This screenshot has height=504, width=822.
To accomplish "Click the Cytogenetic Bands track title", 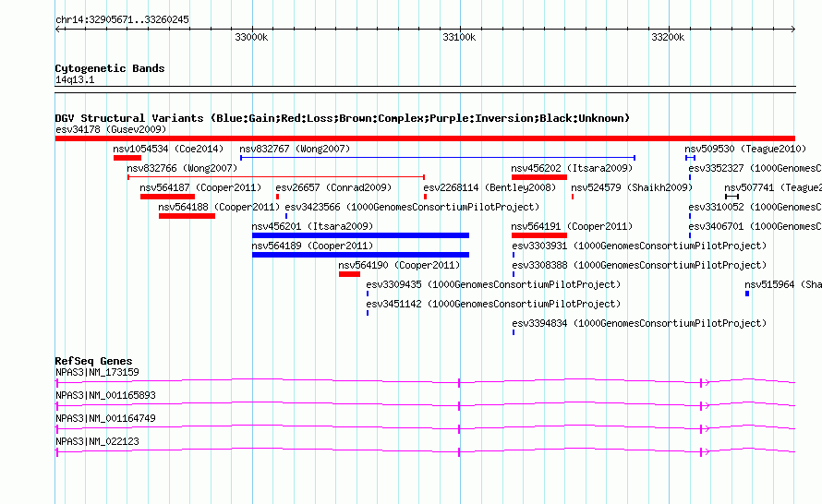I will pos(110,68).
